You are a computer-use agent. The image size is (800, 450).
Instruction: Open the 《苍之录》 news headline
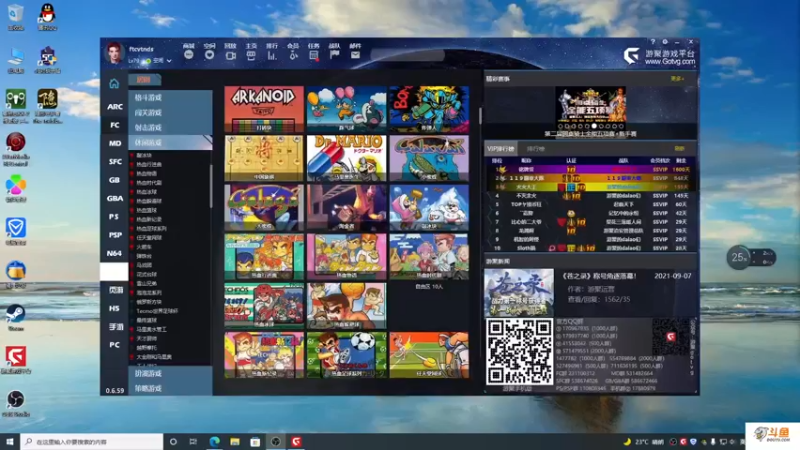point(599,276)
